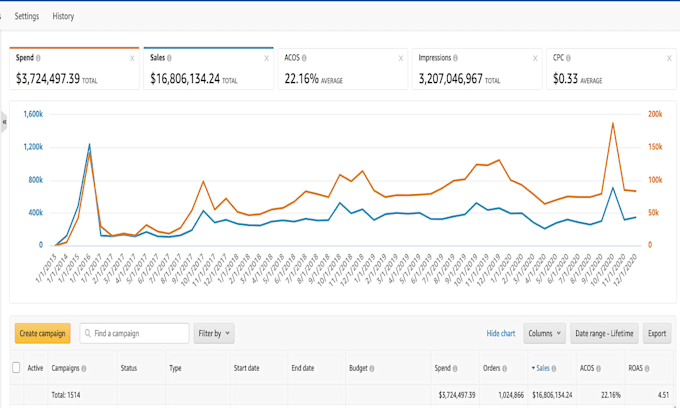Select the Impressions metric card

[x=477, y=69]
